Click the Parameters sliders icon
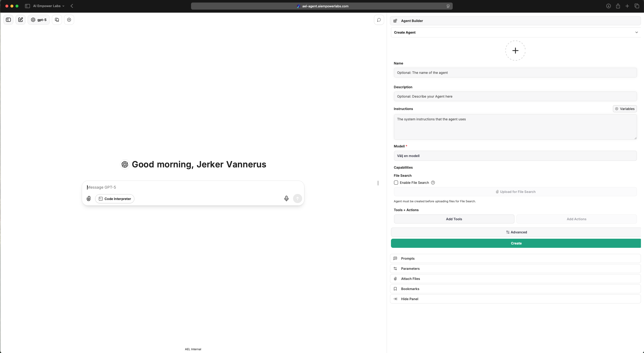644x353 pixels. click(395, 269)
